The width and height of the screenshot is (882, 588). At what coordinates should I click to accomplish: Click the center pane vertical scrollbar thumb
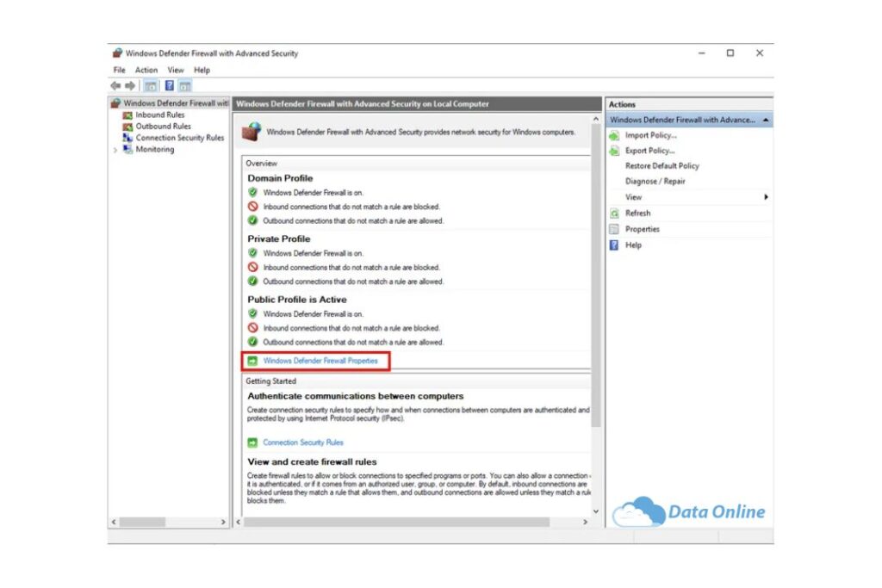(596, 275)
